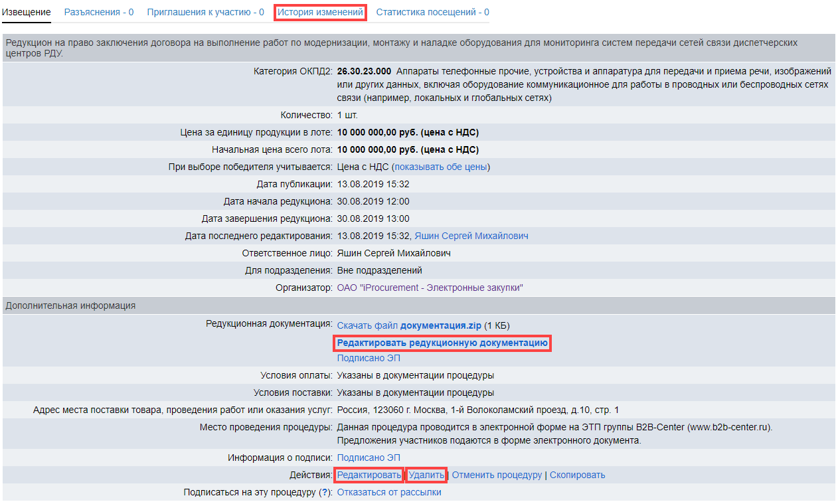The image size is (838, 504).
Task: Click Редактировать in the Действия row
Action: (x=369, y=475)
